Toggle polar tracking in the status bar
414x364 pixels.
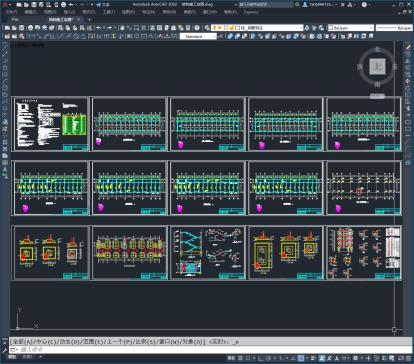tap(268, 358)
